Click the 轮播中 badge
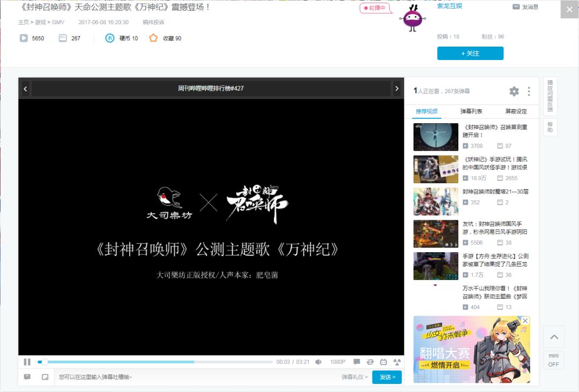The height and width of the screenshot is (392, 579). click(x=375, y=7)
